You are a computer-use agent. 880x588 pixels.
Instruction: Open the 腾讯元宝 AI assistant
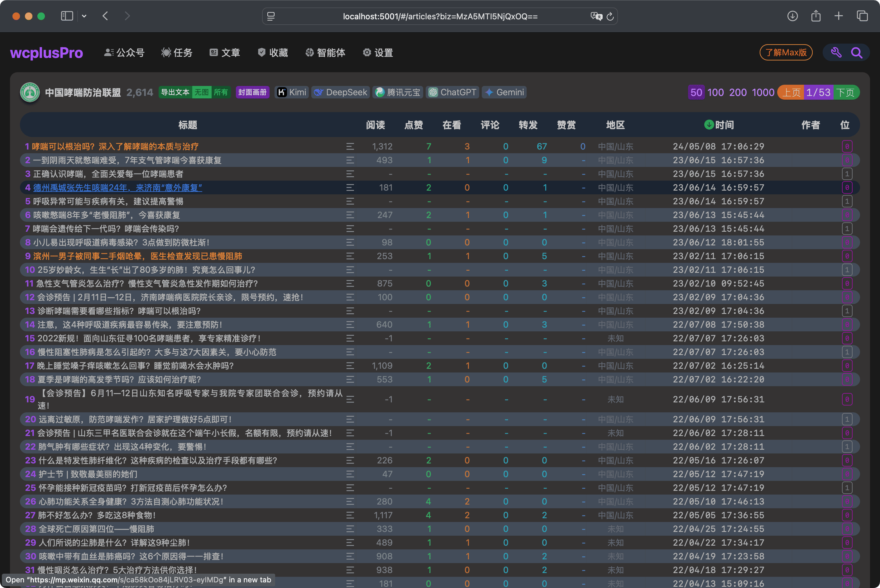398,92
